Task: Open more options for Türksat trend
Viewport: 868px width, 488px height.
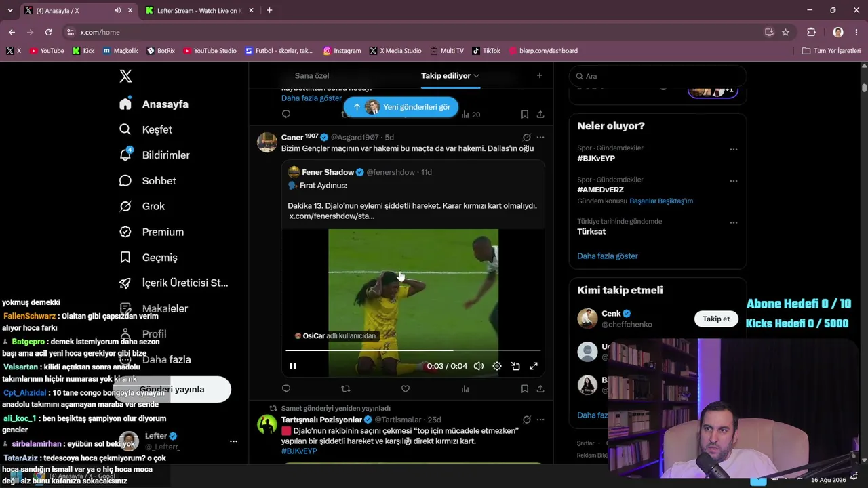Action: 734,223
